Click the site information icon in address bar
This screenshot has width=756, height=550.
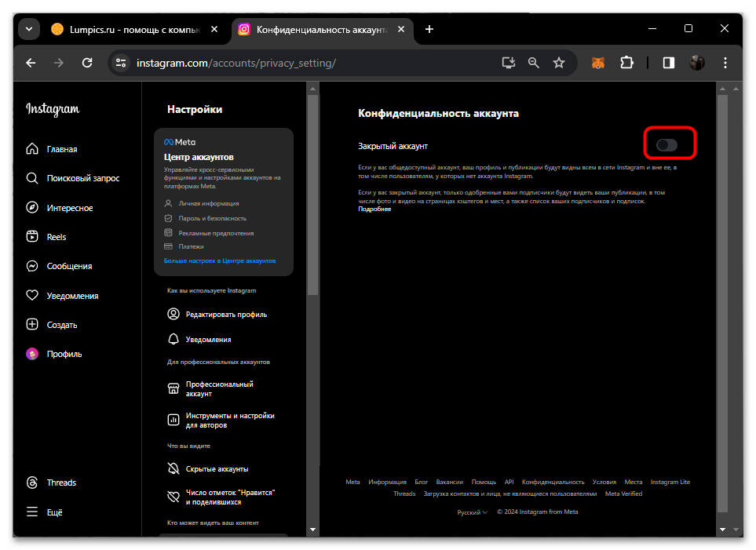coord(121,63)
